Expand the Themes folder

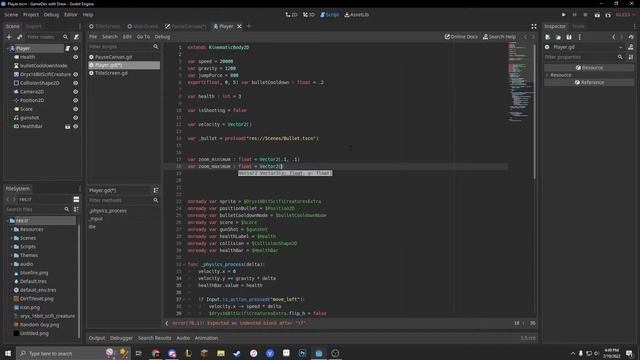pyautogui.click(x=12, y=255)
